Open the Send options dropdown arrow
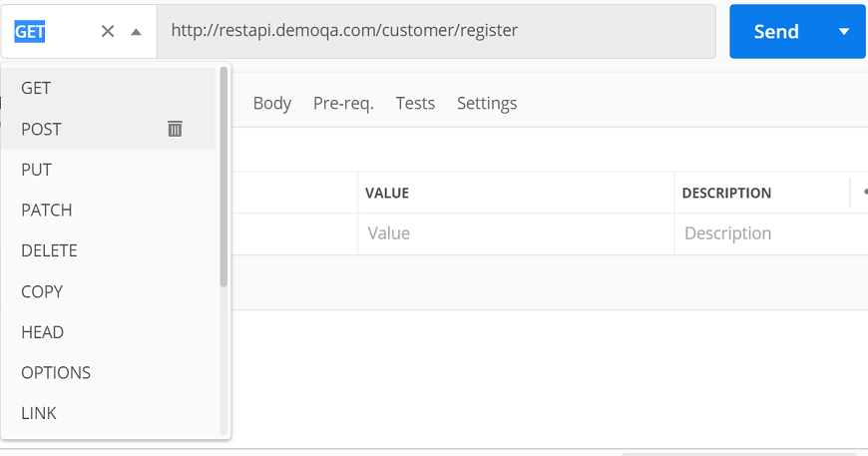The width and height of the screenshot is (868, 456). coord(844,32)
